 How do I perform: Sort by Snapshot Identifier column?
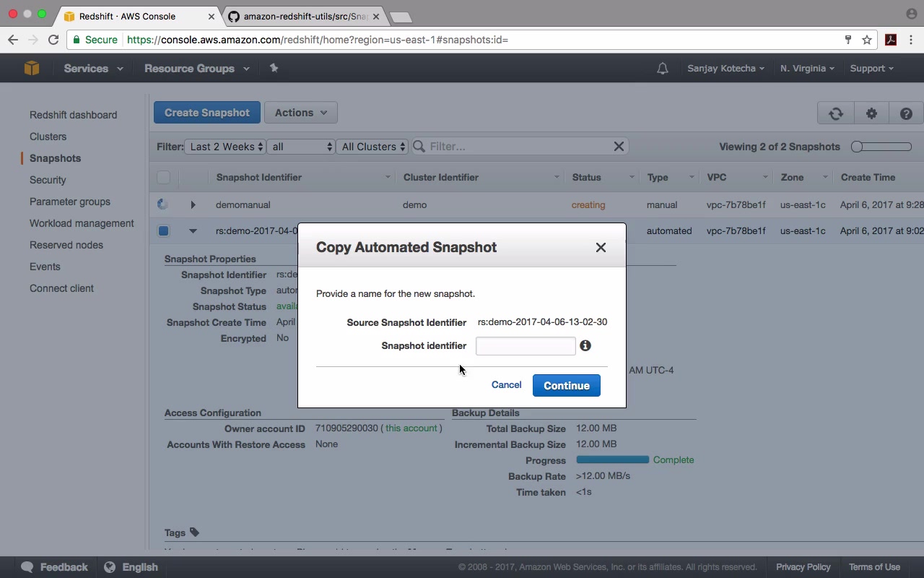click(259, 177)
